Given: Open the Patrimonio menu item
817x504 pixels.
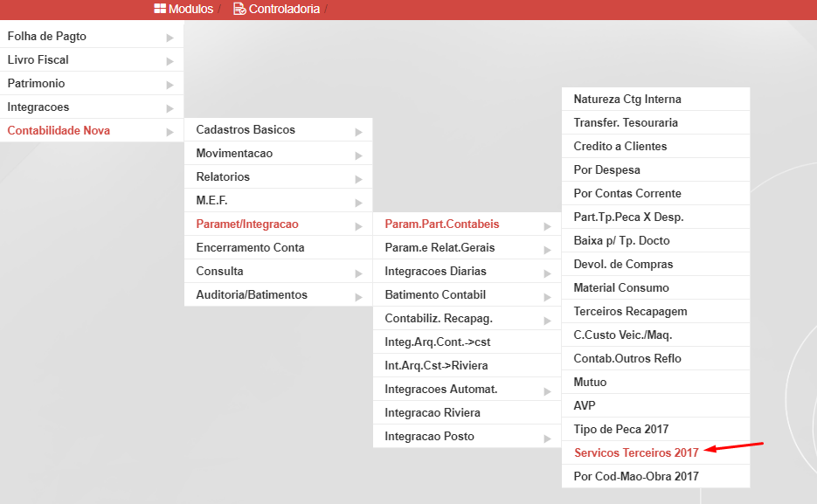Looking at the screenshot, I should (92, 83).
